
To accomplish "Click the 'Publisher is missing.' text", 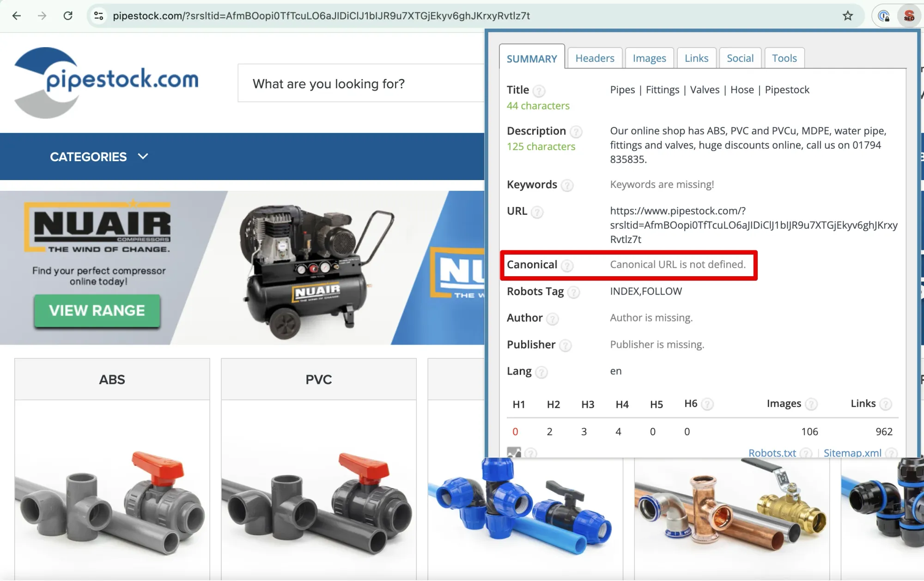I will (657, 345).
